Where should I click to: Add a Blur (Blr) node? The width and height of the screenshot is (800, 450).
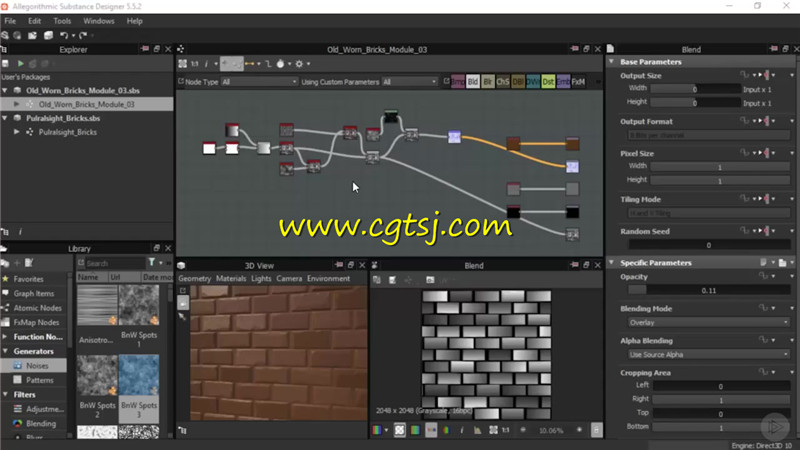click(x=488, y=82)
